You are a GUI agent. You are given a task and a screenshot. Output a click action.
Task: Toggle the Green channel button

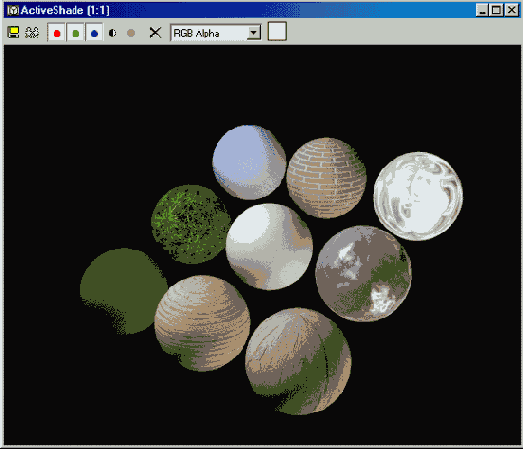click(x=76, y=33)
